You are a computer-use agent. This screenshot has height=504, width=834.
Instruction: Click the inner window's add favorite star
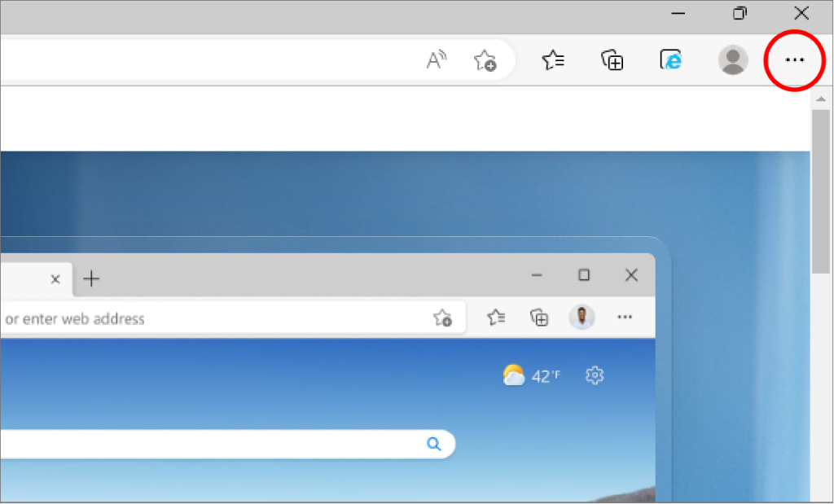click(x=442, y=318)
